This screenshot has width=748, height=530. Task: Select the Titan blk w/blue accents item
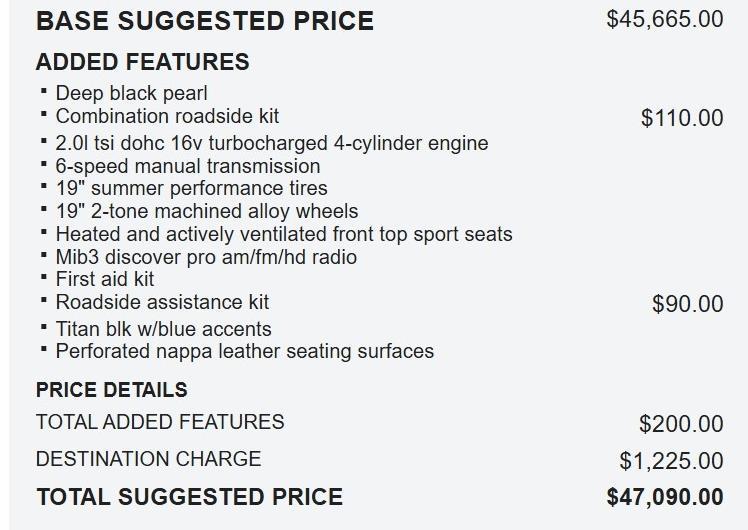163,329
